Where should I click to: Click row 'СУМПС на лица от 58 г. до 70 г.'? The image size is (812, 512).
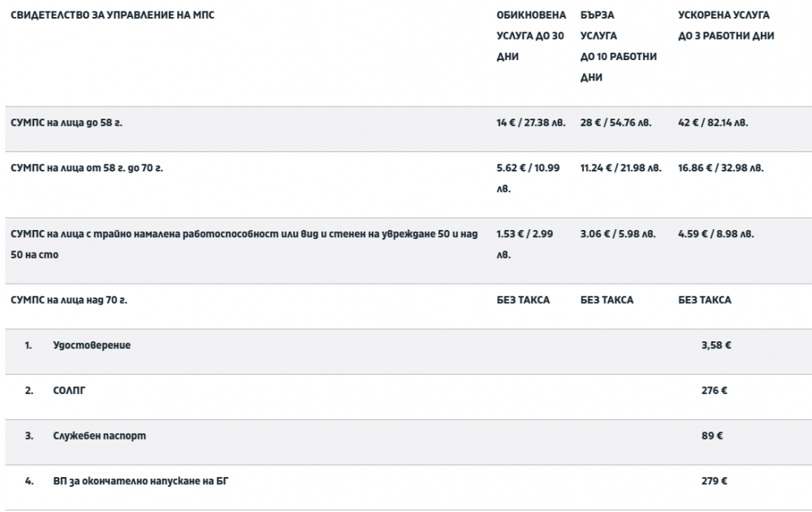94,168
